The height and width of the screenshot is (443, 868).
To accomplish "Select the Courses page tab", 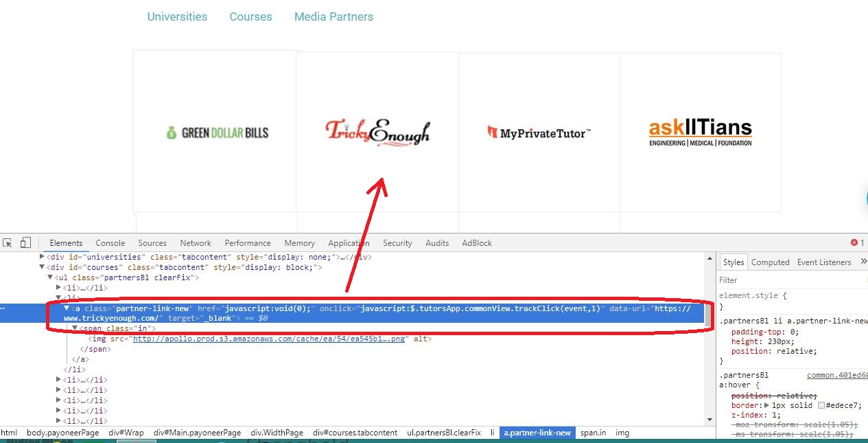I will coord(250,16).
